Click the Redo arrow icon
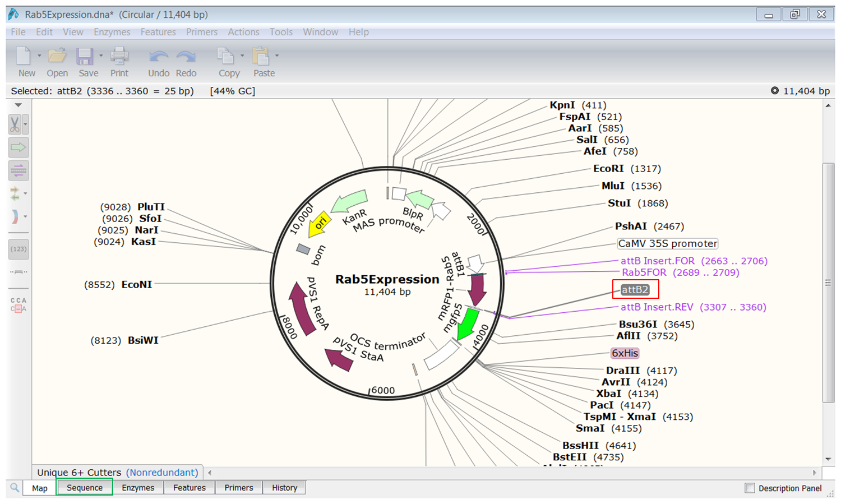This screenshot has height=504, width=841. click(186, 56)
